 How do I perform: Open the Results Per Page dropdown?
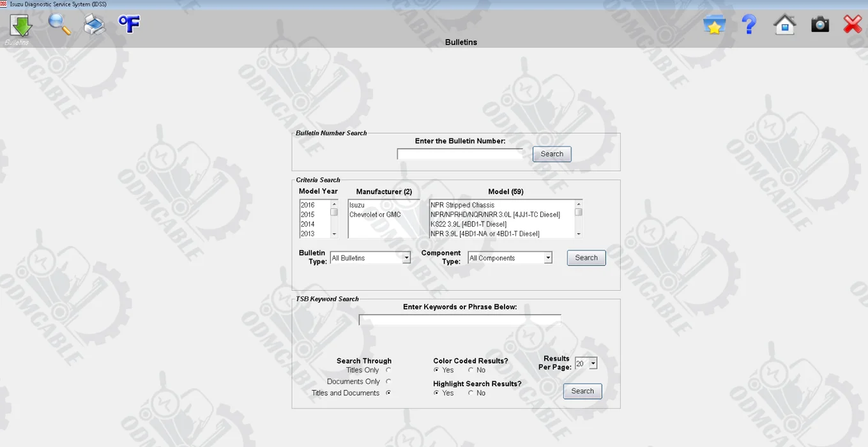click(593, 363)
